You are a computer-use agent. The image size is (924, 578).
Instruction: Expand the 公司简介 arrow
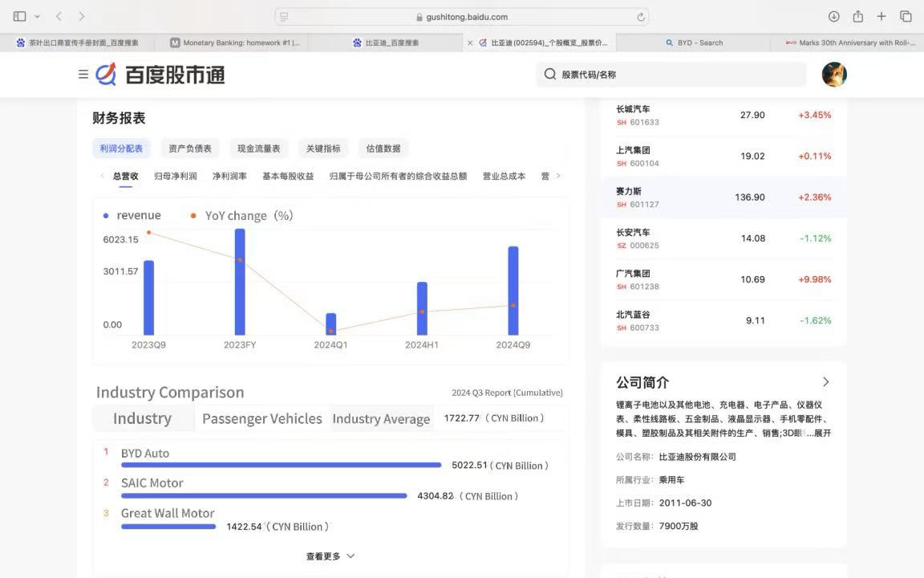pos(825,382)
